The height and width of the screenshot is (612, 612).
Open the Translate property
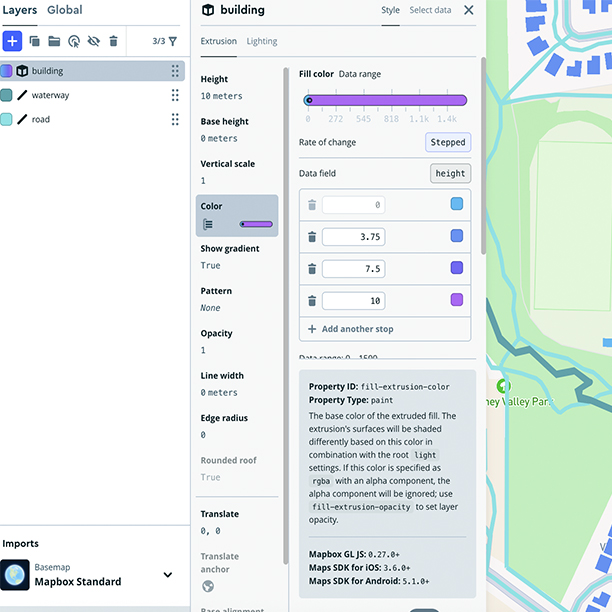(x=237, y=522)
